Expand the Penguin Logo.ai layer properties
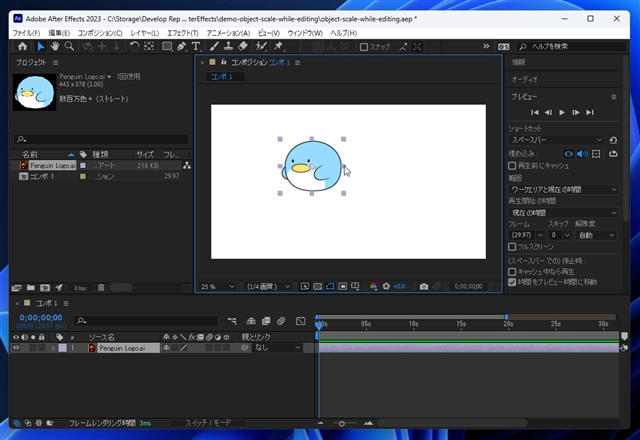Viewport: 640px width, 440px height. point(52,348)
